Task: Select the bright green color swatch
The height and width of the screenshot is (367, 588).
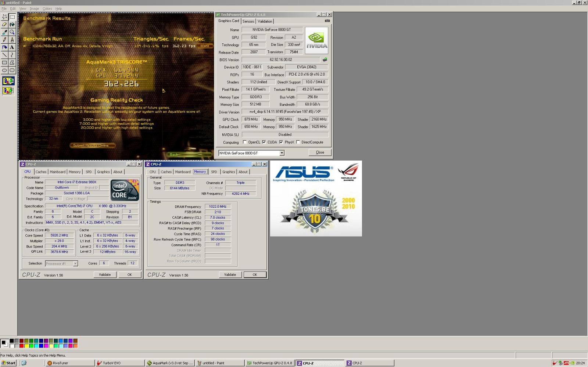Action: point(32,346)
